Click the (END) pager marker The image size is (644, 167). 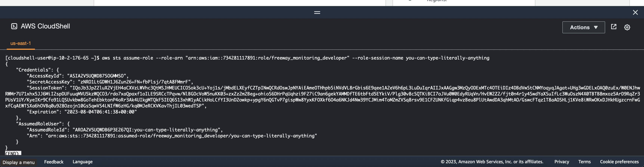pyautogui.click(x=13, y=153)
